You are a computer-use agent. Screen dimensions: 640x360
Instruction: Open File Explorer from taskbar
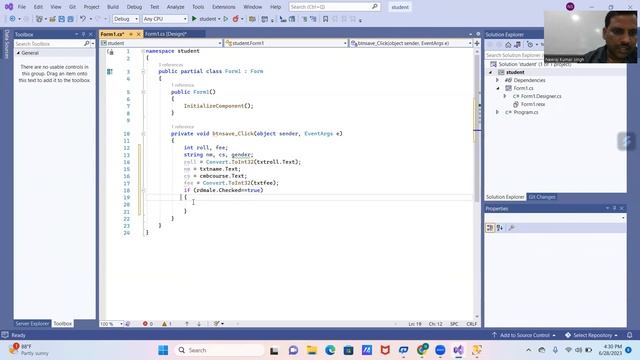pos(312,350)
